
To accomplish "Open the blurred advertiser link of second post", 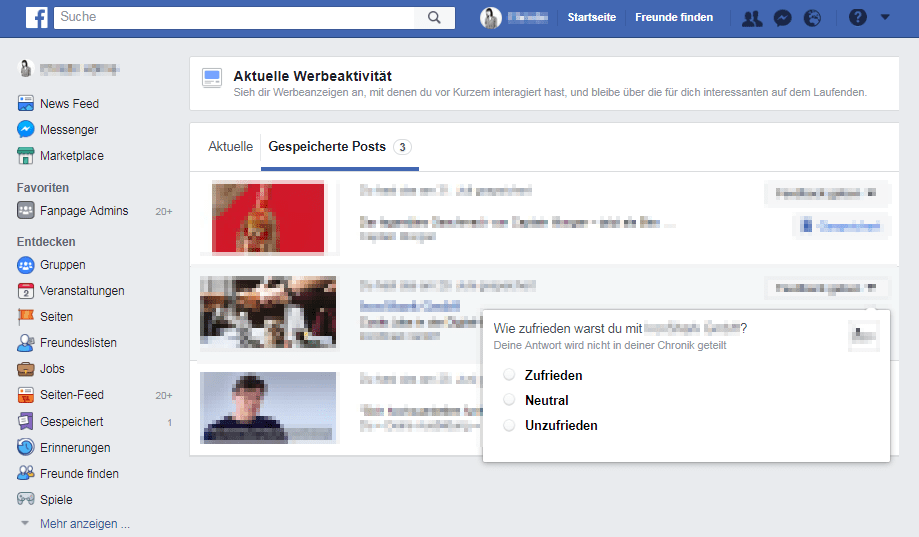I will pyautogui.click(x=410, y=305).
